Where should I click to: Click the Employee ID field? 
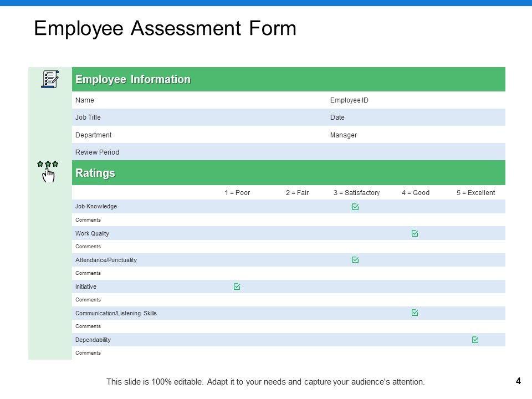[x=349, y=100]
